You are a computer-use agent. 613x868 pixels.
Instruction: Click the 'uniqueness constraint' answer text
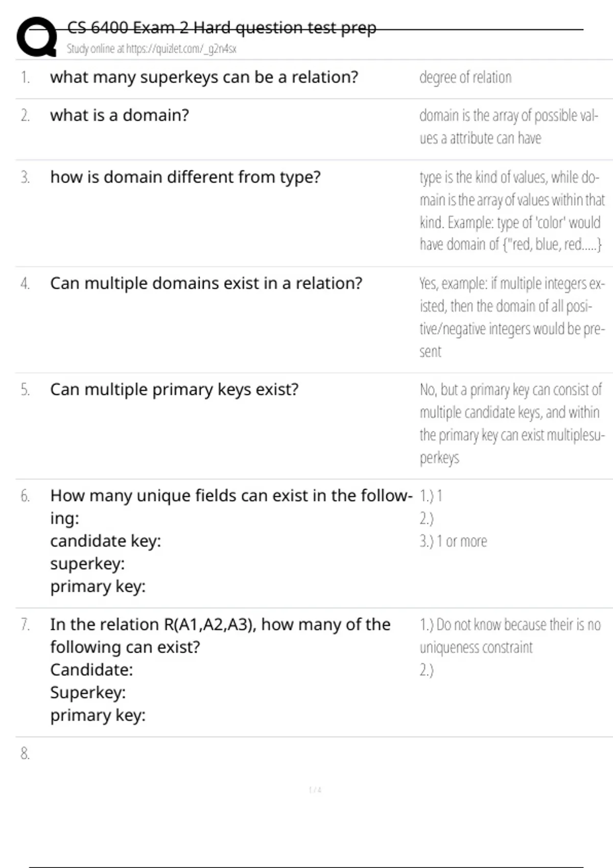point(476,647)
